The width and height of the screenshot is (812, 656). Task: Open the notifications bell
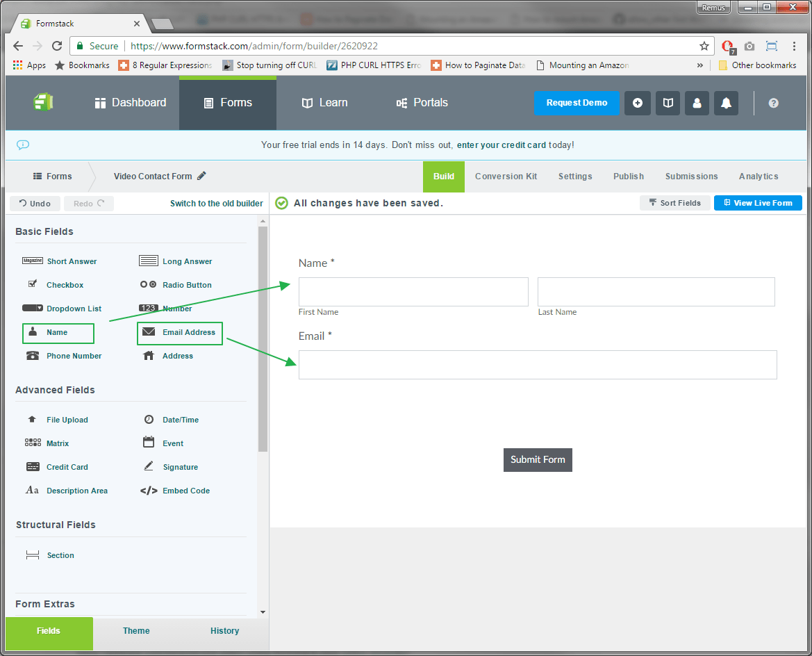(x=726, y=103)
